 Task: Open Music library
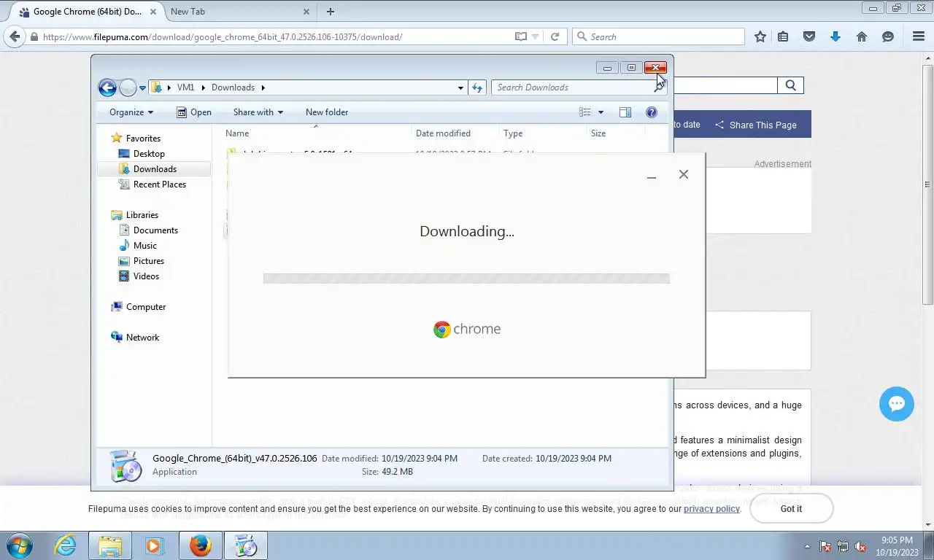pos(144,246)
